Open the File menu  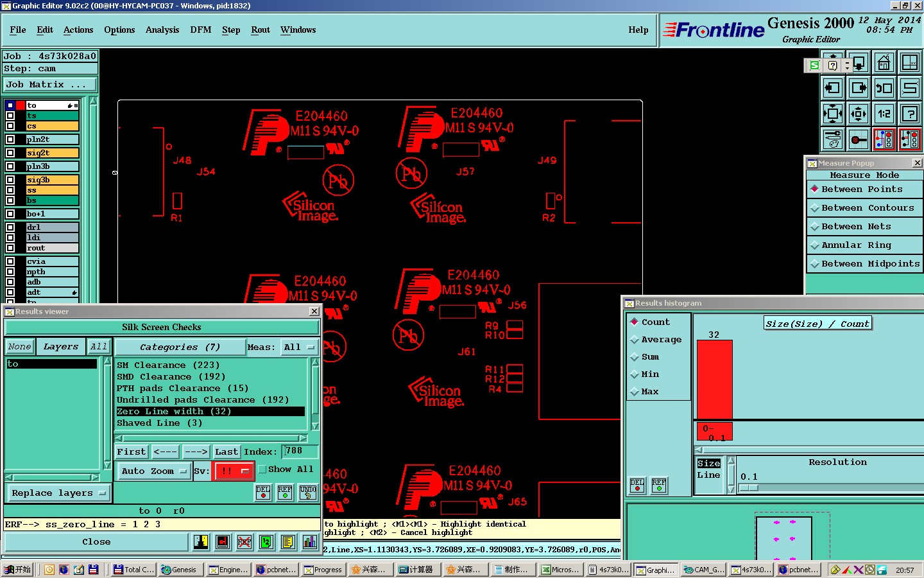pyautogui.click(x=18, y=30)
